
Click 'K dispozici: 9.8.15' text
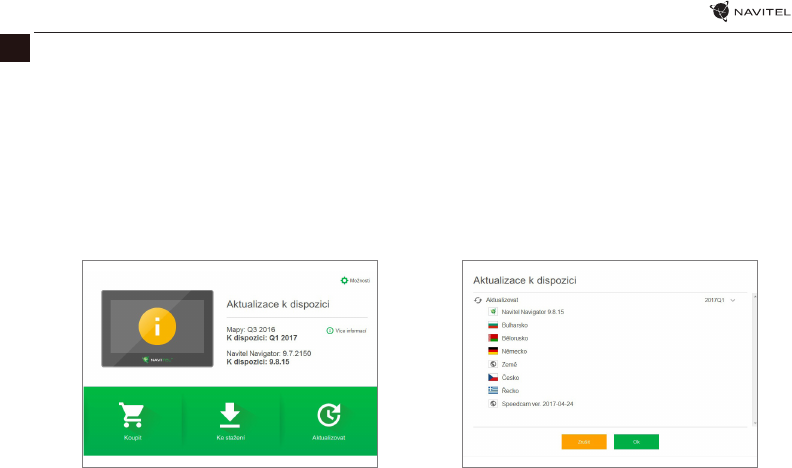(258, 362)
